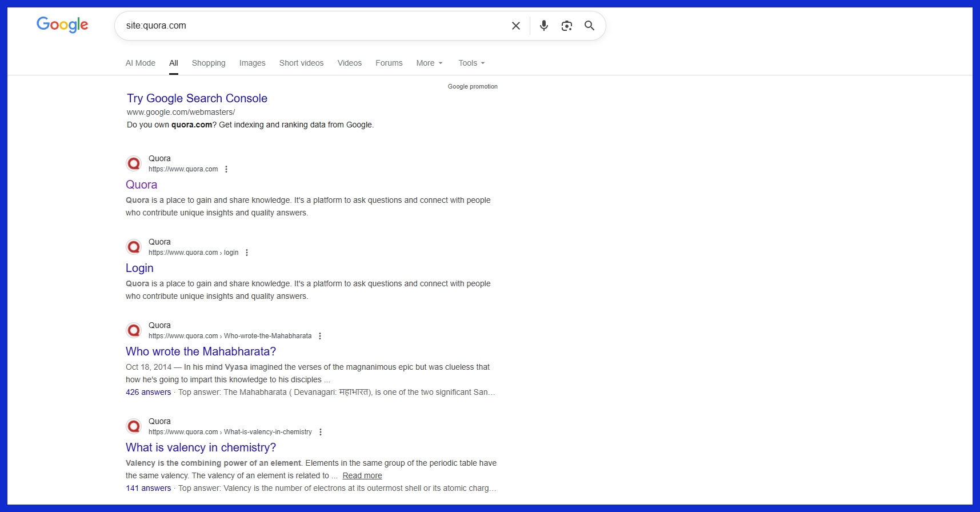
Task: Click the 426 answers link
Action: 149,392
